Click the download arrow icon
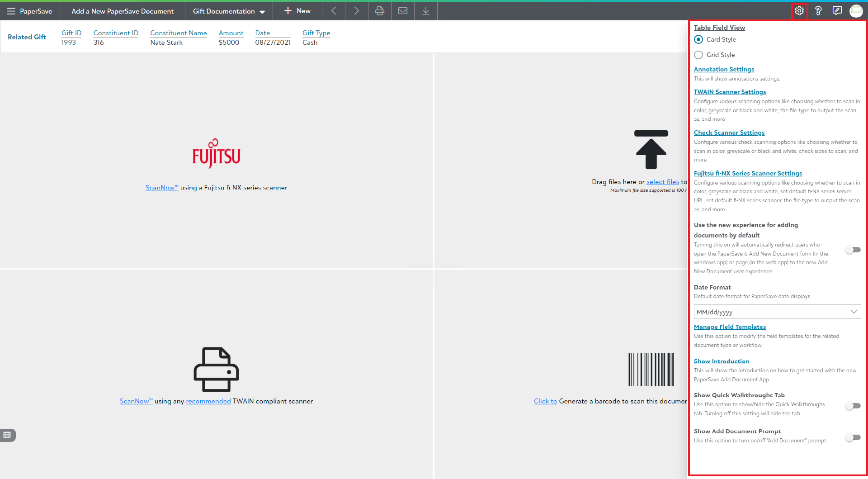This screenshot has height=479, width=868. 425,11
